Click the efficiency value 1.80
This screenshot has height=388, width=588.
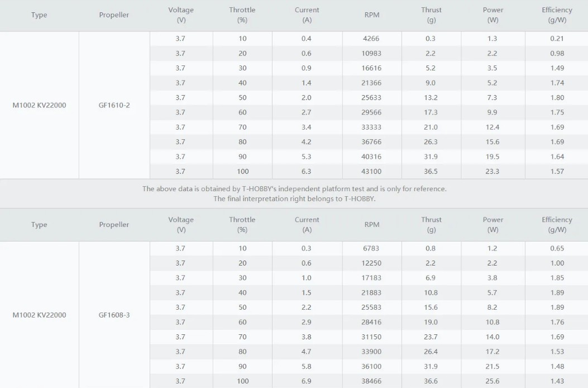[557, 98]
